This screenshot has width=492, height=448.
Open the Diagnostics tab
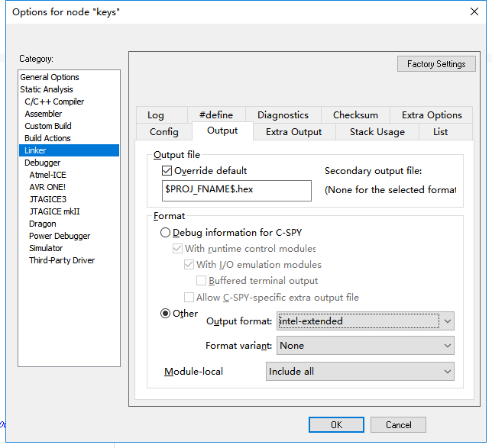[283, 115]
